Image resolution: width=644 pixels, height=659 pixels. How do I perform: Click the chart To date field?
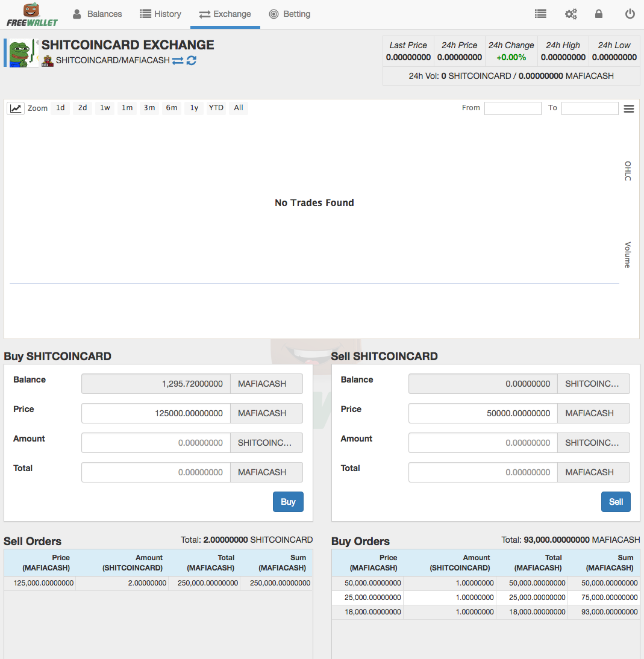click(590, 108)
